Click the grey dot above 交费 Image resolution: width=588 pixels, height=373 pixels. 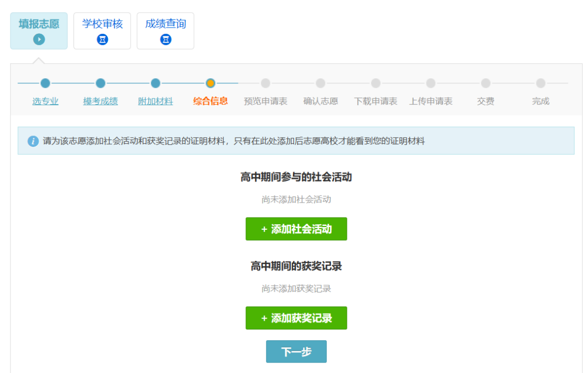coord(486,83)
